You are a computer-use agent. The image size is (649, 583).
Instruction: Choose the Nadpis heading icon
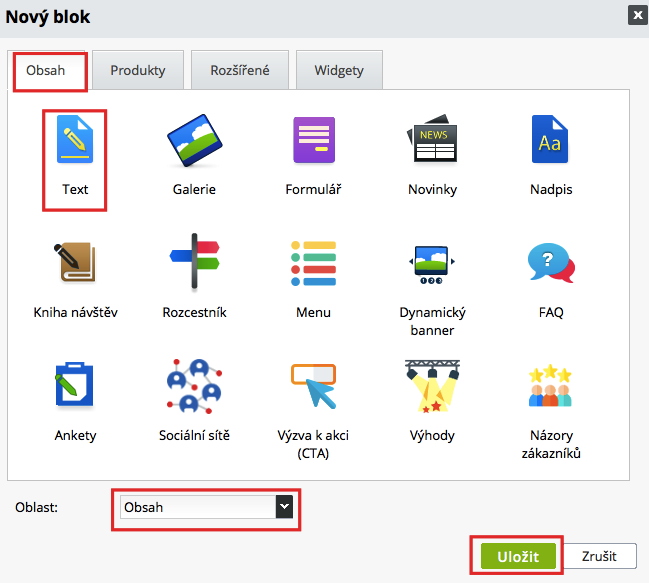click(551, 141)
